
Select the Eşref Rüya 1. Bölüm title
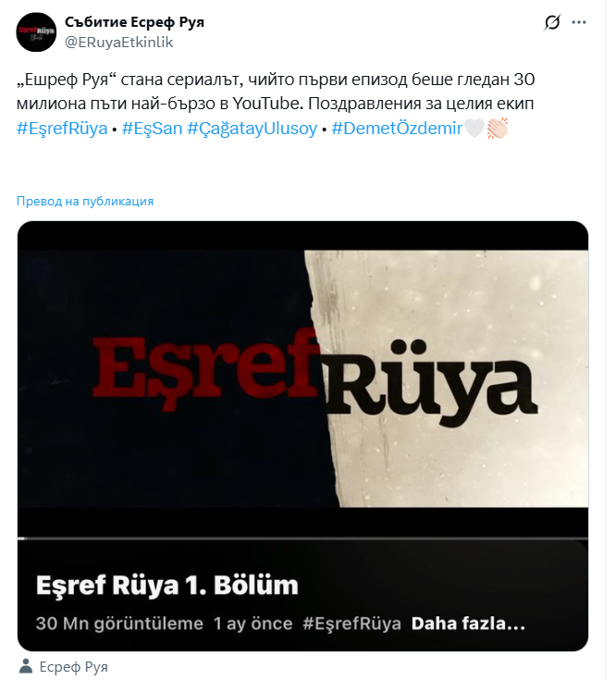167,585
